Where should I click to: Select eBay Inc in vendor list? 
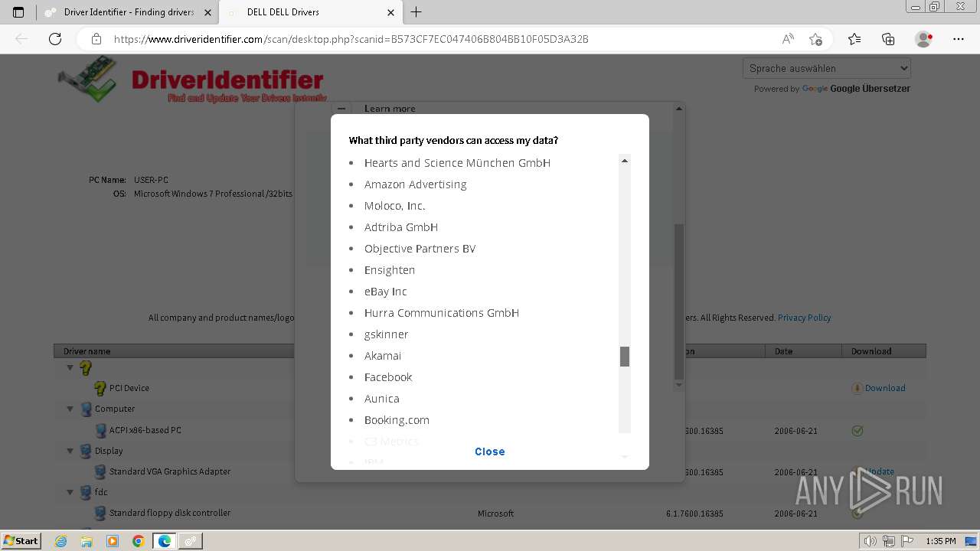[385, 292]
